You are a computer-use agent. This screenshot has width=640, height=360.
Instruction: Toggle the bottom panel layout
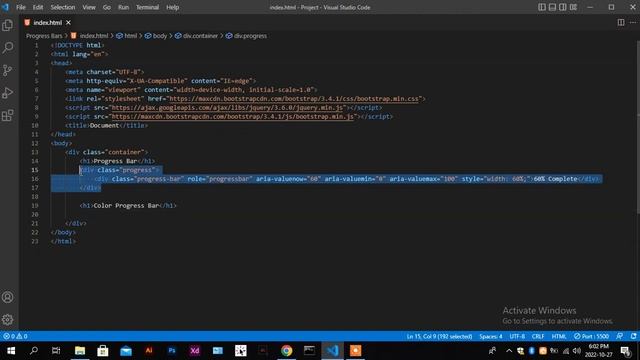552,7
